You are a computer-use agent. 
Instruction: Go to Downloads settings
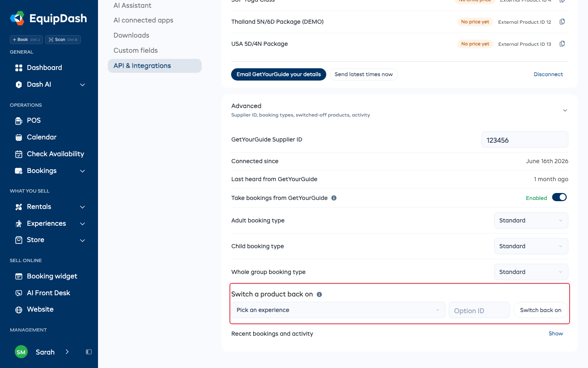click(x=131, y=35)
